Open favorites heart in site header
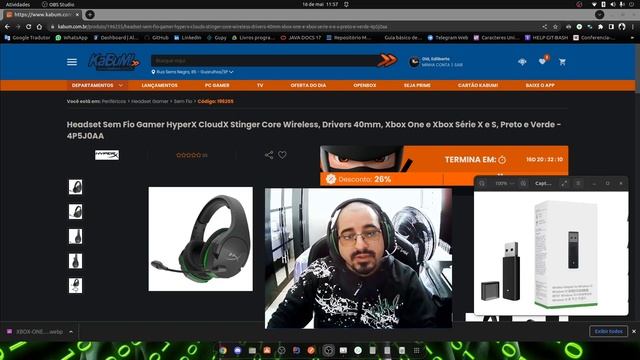The height and width of the screenshot is (360, 640). 542,62
